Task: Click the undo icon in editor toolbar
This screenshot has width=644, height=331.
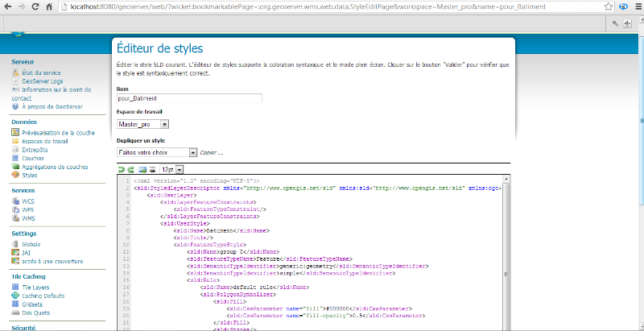Action: pos(121,170)
